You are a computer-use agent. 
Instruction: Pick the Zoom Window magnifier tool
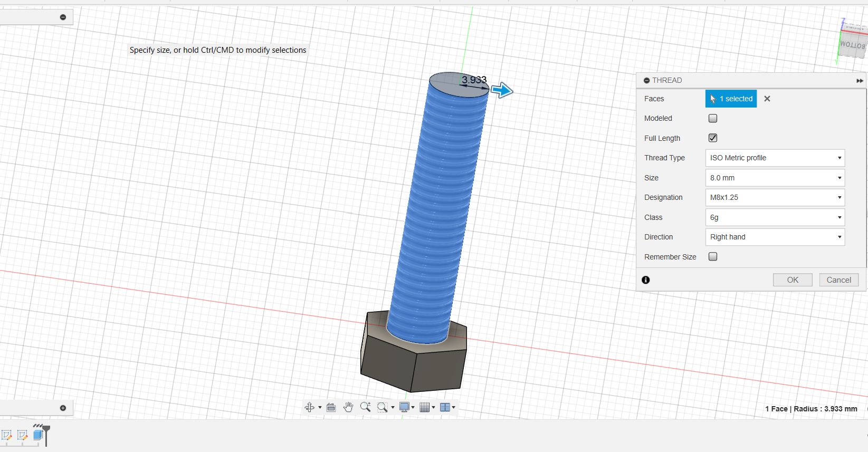click(x=383, y=407)
